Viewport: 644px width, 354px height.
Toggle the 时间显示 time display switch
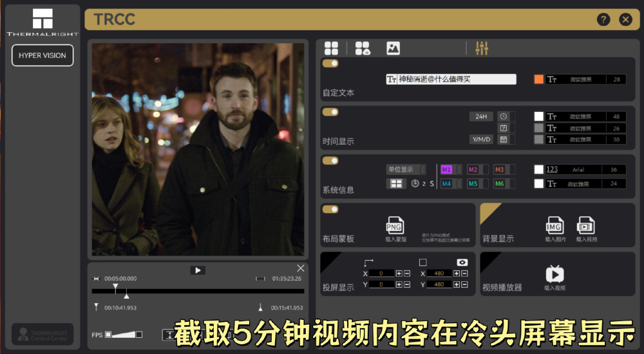(x=330, y=112)
